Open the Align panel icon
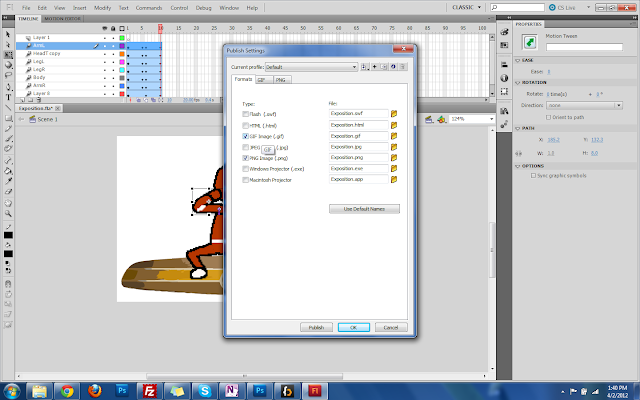The height and width of the screenshot is (400, 640). (x=504, y=64)
